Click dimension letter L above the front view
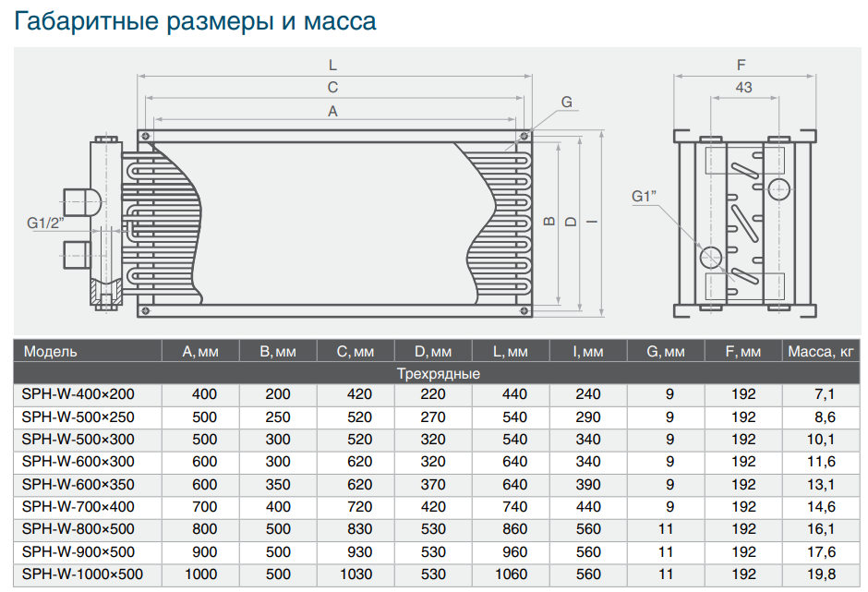The width and height of the screenshot is (868, 592). click(x=332, y=65)
